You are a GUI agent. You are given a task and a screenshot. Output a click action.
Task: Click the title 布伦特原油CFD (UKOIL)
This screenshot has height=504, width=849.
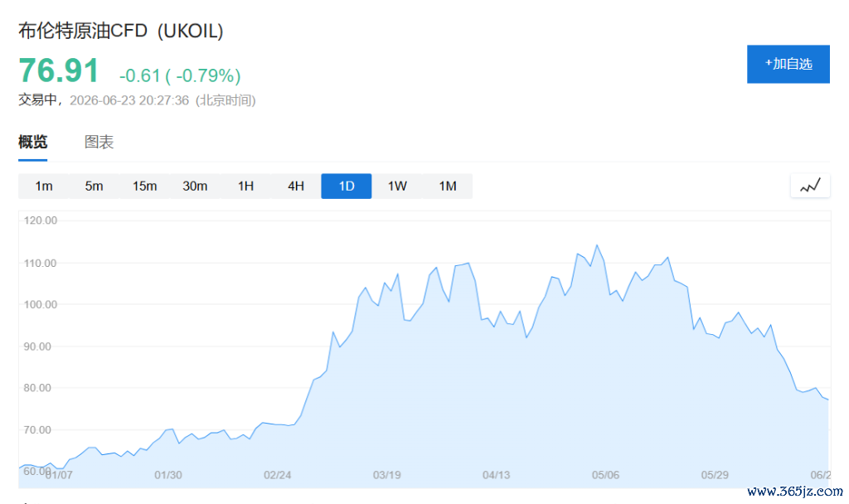coord(121,31)
